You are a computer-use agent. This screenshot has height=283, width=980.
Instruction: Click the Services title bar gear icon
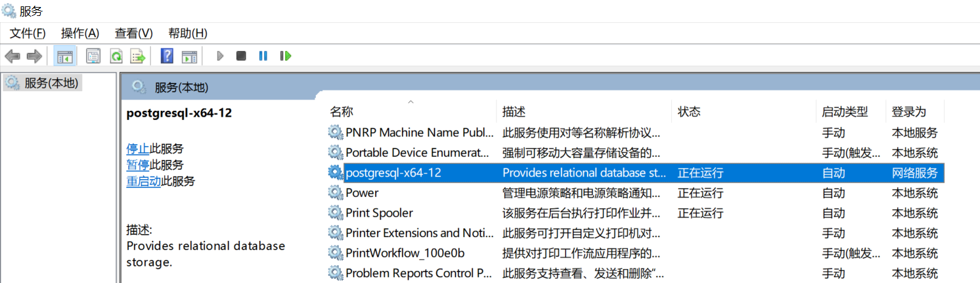(9, 11)
